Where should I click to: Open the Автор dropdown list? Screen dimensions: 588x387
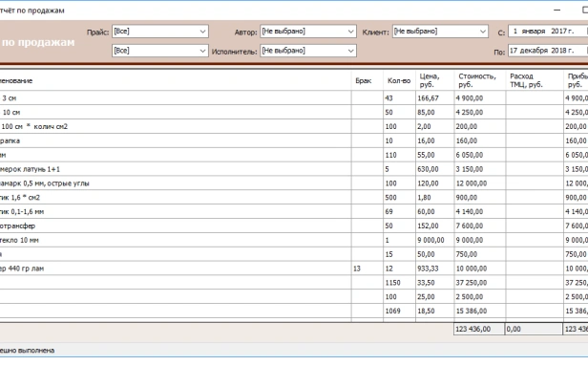(349, 32)
